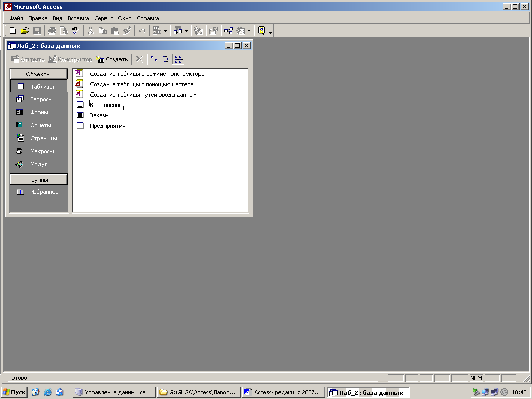The height and width of the screenshot is (399, 532).
Task: Switch to 'Access- редакция 2007' Word taskbar button
Action: tap(283, 392)
